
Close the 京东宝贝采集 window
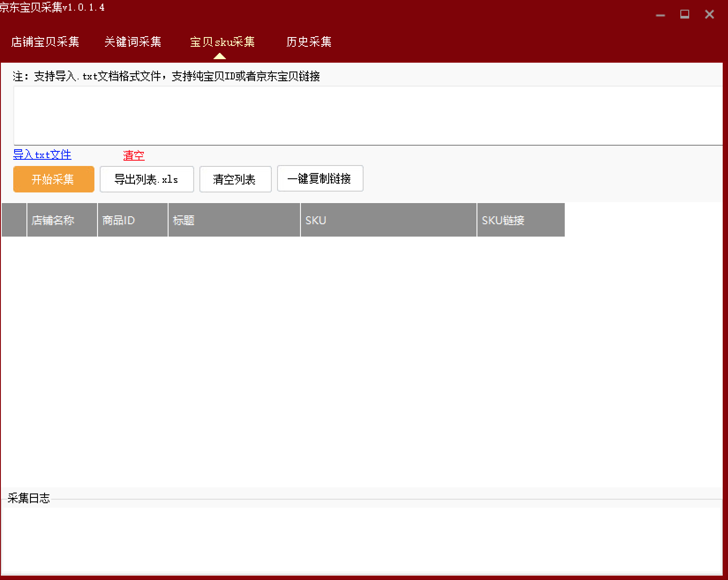(x=709, y=15)
